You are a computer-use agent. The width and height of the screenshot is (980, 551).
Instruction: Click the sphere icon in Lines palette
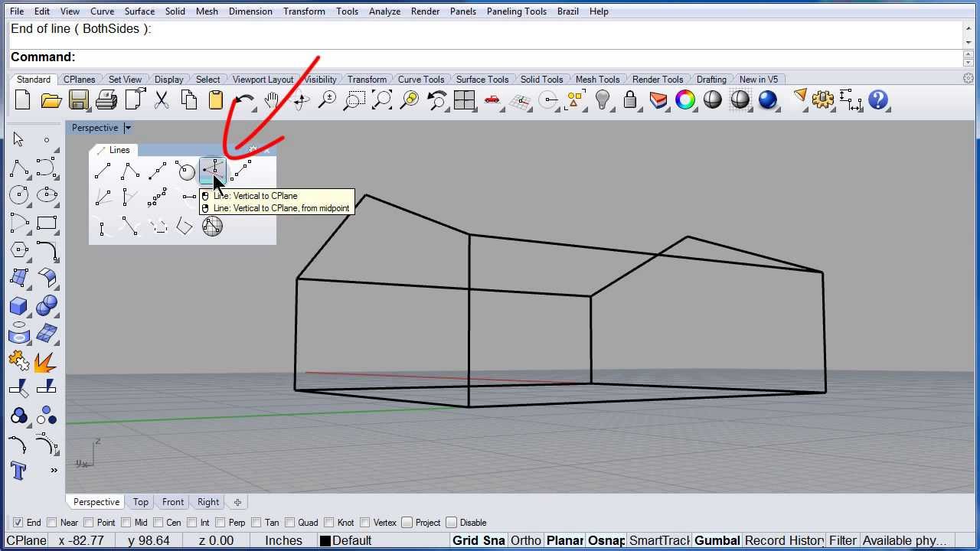click(212, 227)
